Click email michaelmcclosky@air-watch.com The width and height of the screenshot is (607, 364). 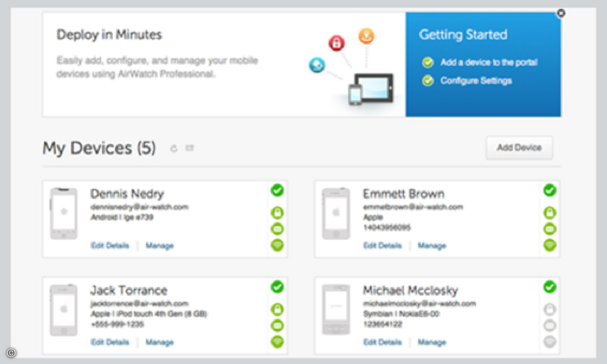click(419, 304)
